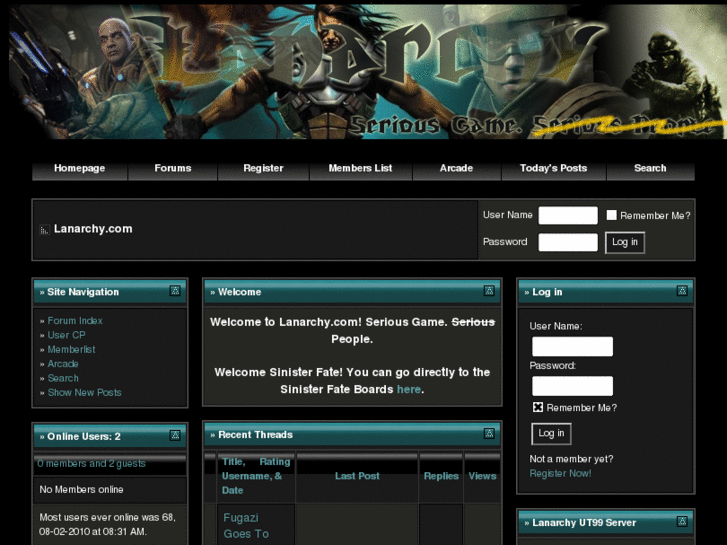Viewport: 727px width, 545px height.
Task: Click the Register Now! link
Action: pyautogui.click(x=560, y=474)
